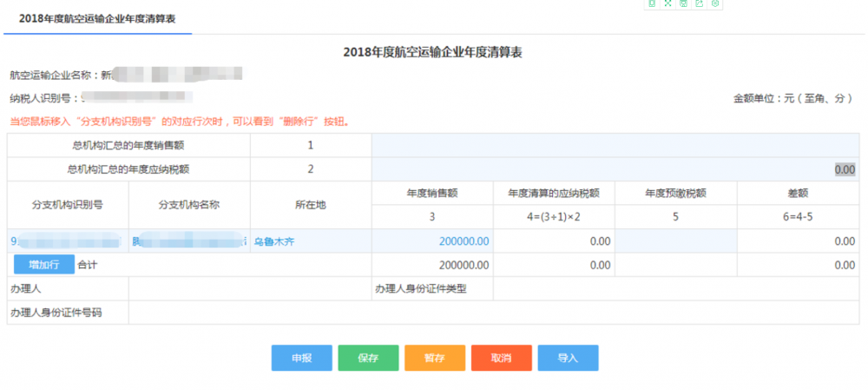868x390 pixels.
Task: Select the 2018年度航空运输企业年度清算表 tab
Action: pyautogui.click(x=97, y=18)
